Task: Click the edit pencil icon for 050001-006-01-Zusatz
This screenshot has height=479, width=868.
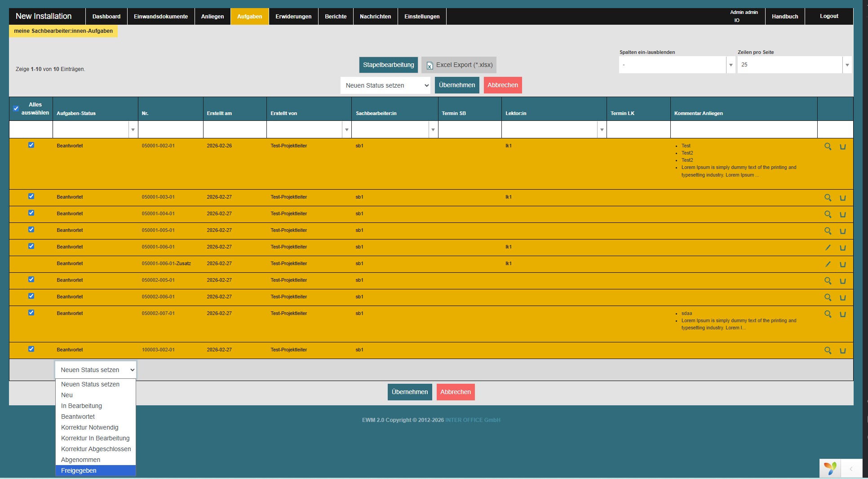Action: (x=828, y=264)
